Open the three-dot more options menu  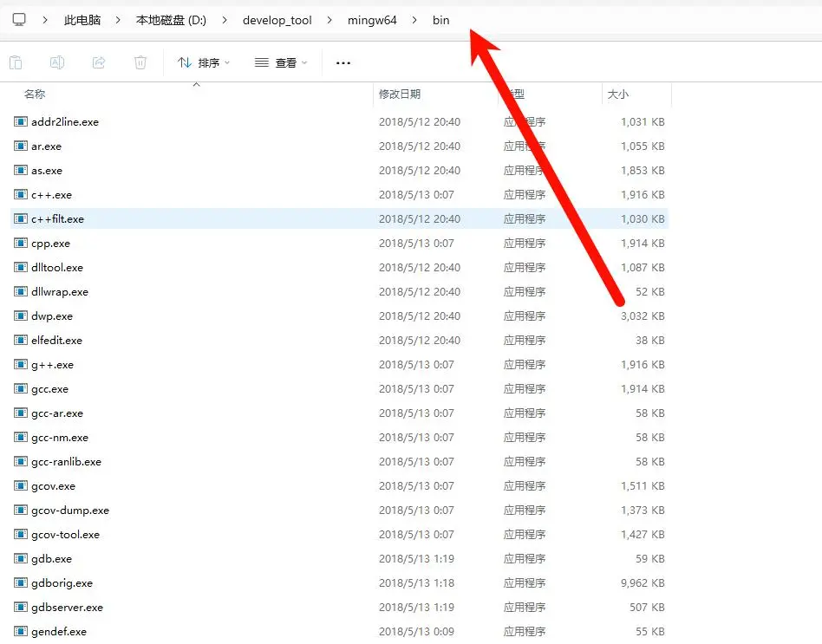pos(343,63)
